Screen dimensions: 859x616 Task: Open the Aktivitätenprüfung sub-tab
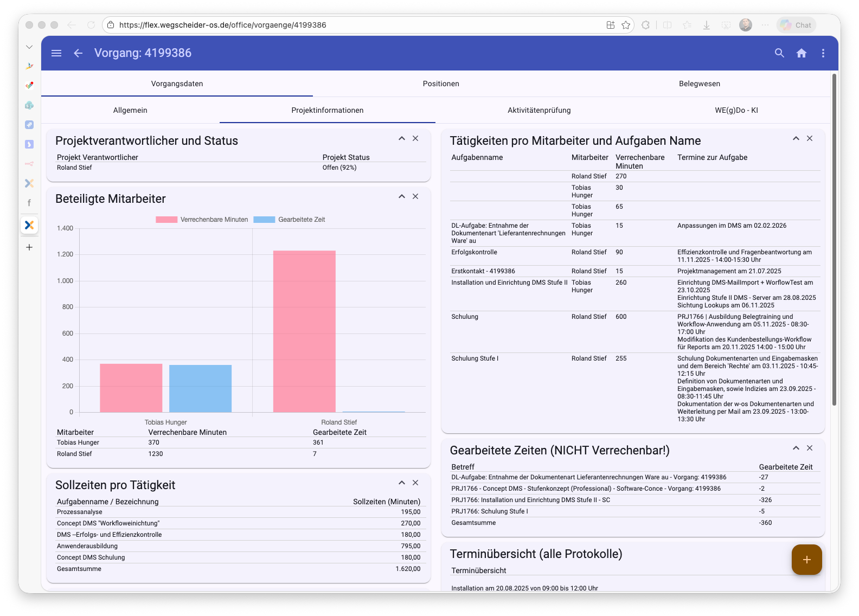tap(539, 110)
